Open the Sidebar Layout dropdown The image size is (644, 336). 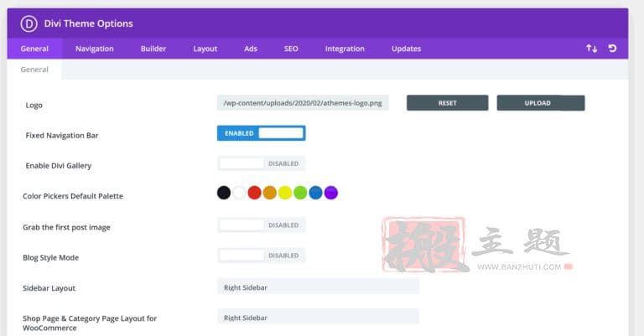point(319,287)
